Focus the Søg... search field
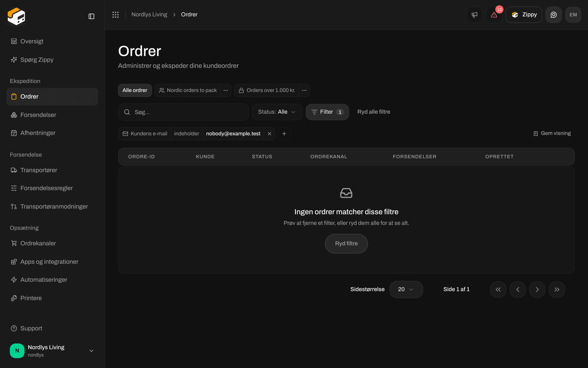Screen dimensions: 588x368 [183, 112]
